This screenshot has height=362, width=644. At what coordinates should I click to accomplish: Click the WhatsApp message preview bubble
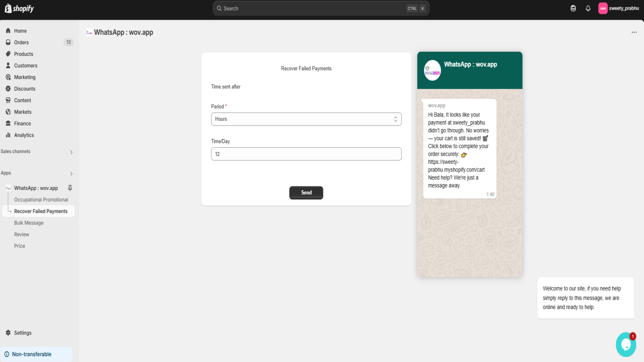pyautogui.click(x=460, y=149)
